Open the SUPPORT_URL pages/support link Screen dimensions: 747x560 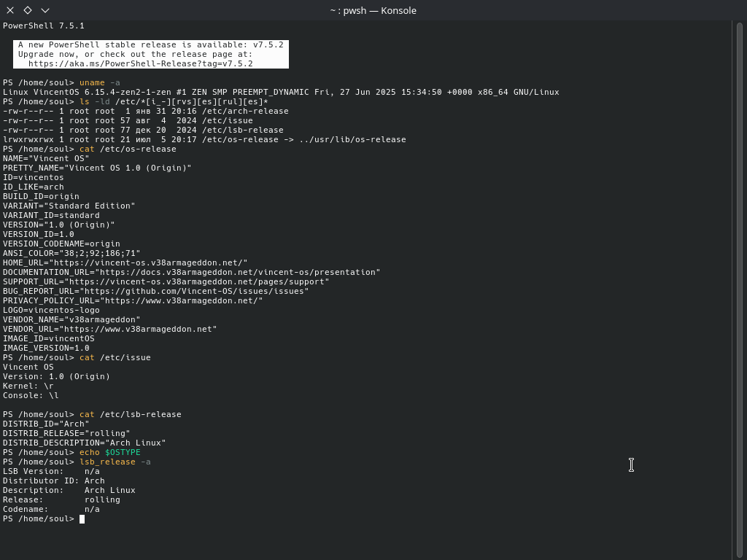pos(197,282)
